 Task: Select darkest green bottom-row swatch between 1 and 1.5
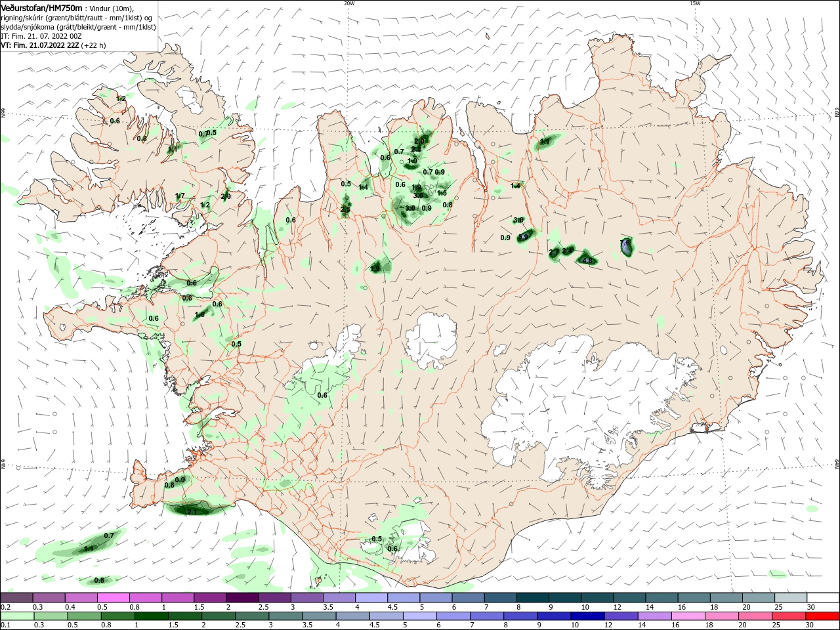coord(150,616)
